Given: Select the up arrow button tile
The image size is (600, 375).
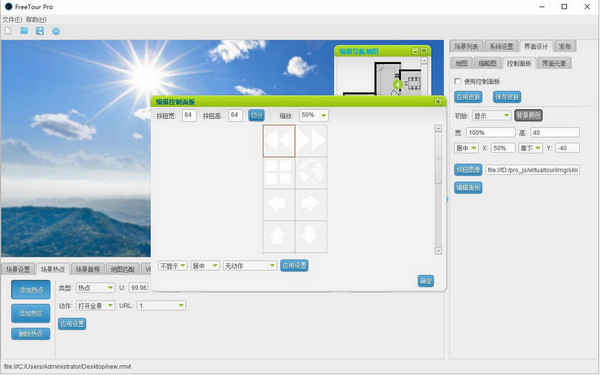Looking at the screenshot, I should tap(279, 236).
